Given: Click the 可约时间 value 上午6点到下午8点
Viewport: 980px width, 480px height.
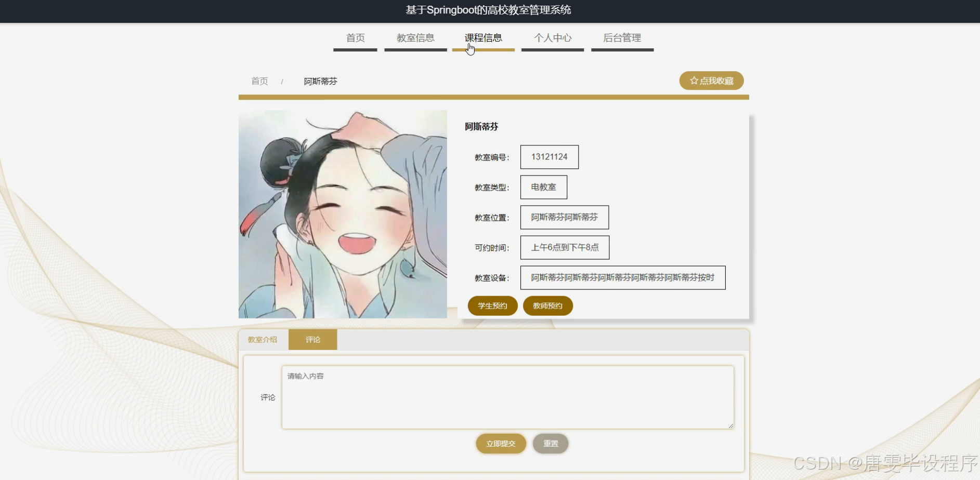Looking at the screenshot, I should tap(565, 247).
